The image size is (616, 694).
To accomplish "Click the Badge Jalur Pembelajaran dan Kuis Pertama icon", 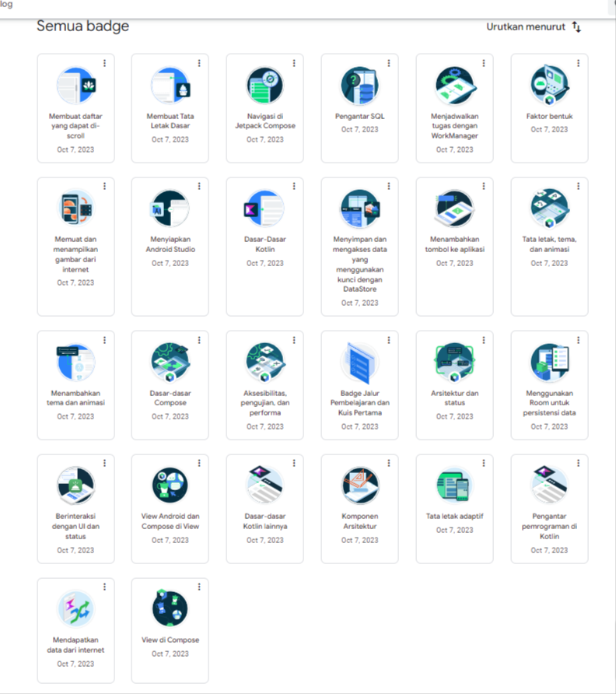I will click(x=360, y=363).
